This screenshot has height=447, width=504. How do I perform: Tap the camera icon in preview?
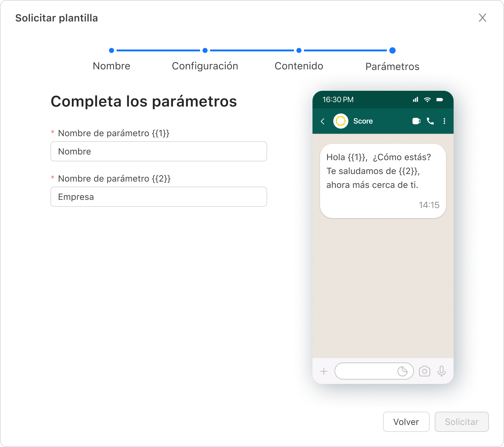coord(425,371)
